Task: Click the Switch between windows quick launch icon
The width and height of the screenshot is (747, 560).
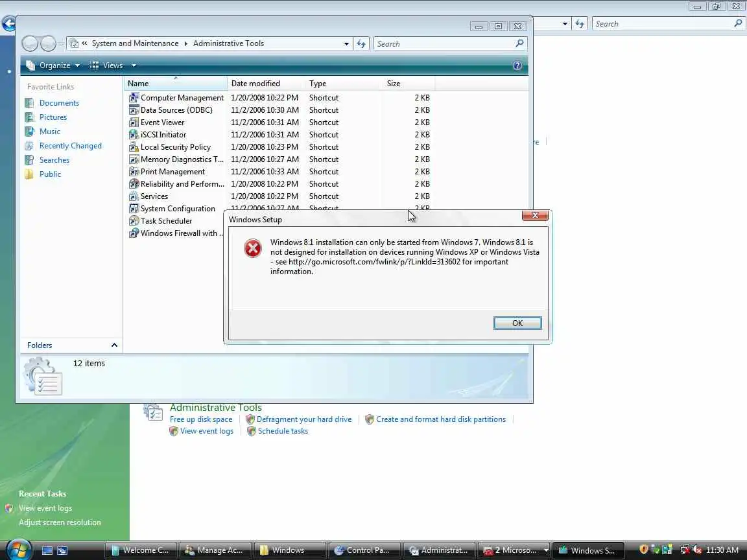Action: (62, 550)
